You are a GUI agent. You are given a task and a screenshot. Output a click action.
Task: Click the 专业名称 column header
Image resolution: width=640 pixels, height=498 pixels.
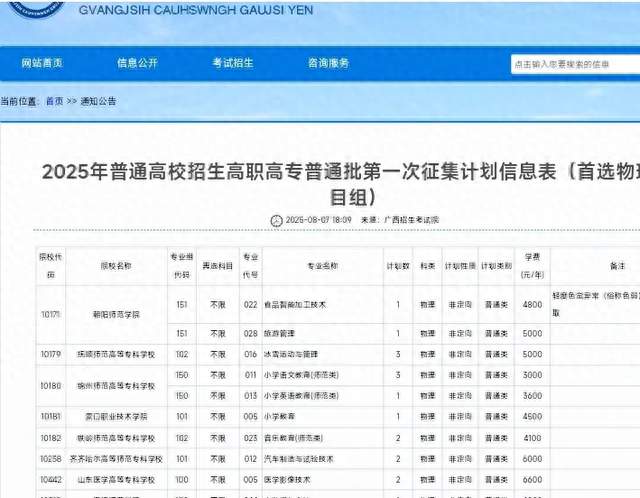click(x=322, y=266)
